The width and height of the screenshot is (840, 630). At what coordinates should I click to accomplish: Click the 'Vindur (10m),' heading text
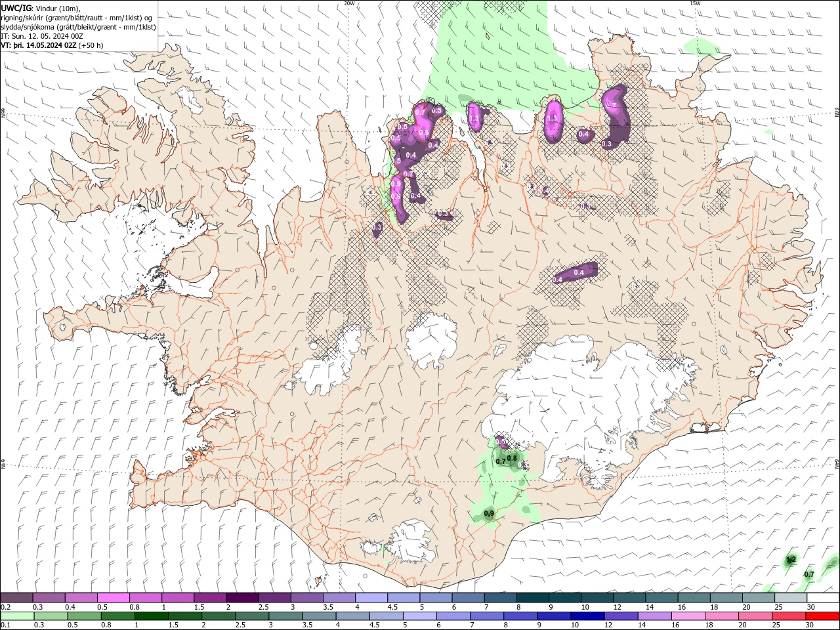coord(57,8)
